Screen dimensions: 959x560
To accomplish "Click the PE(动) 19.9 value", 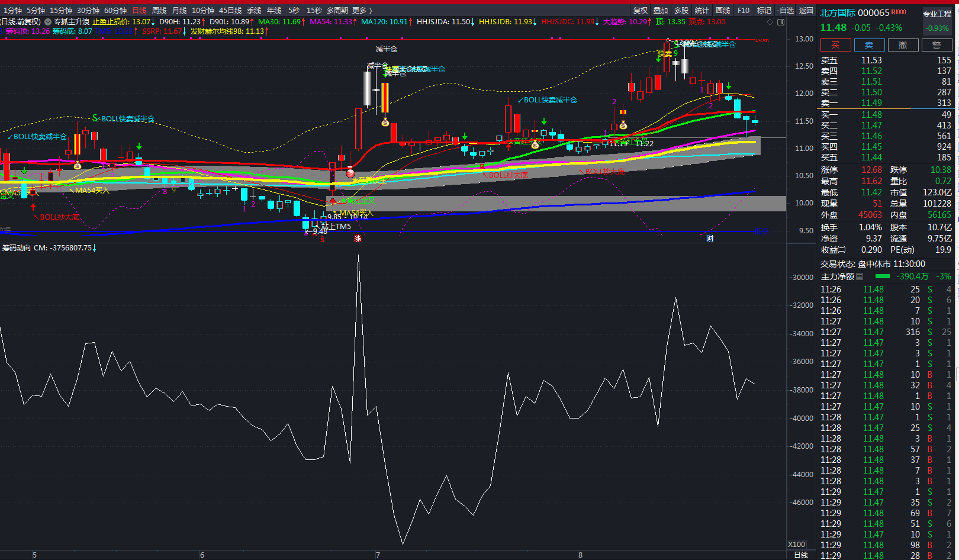I will 943,250.
